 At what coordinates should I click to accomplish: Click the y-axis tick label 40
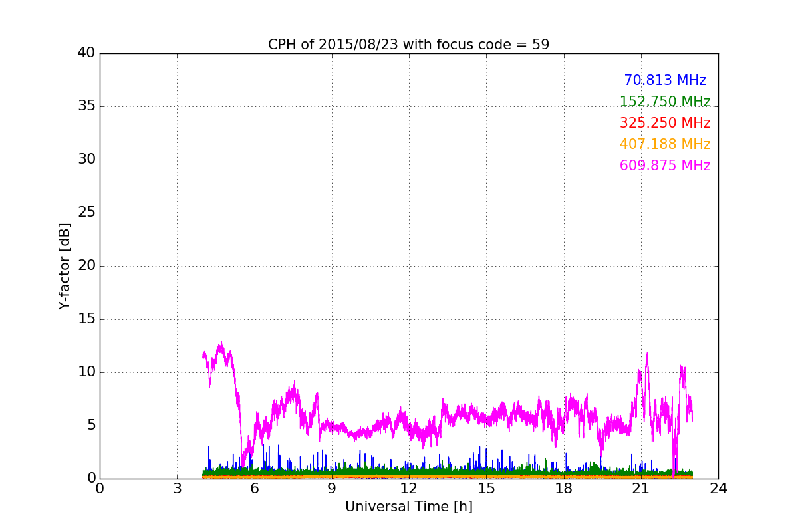[x=86, y=53]
